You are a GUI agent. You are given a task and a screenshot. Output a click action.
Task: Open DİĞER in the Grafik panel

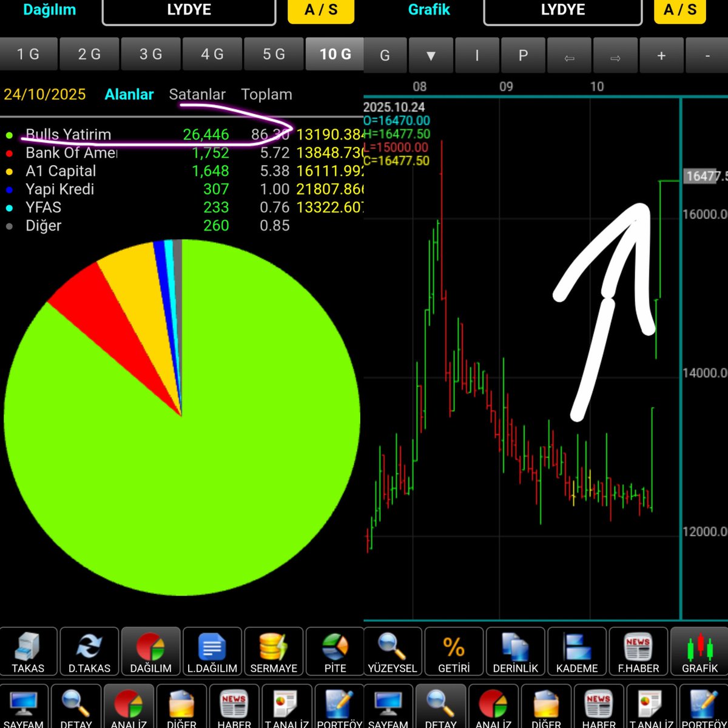click(x=546, y=707)
